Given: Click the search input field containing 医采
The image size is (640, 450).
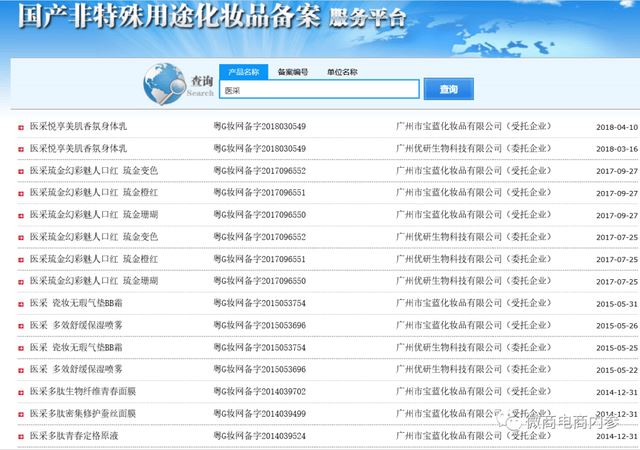Looking at the screenshot, I should [x=318, y=90].
